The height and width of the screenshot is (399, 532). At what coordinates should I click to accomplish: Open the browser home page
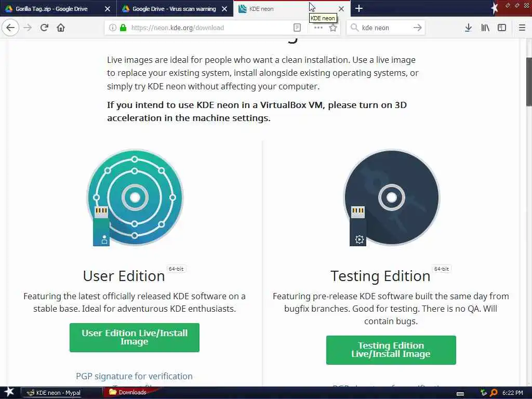pyautogui.click(x=61, y=28)
